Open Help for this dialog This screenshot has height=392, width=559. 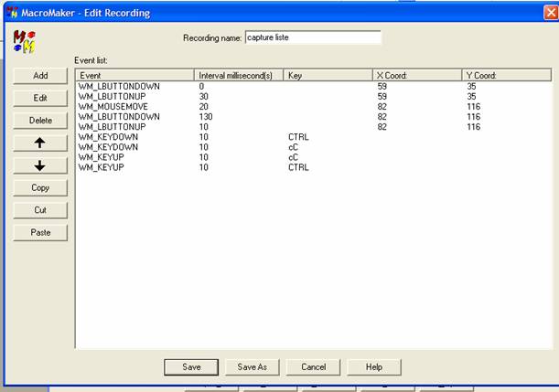click(373, 366)
